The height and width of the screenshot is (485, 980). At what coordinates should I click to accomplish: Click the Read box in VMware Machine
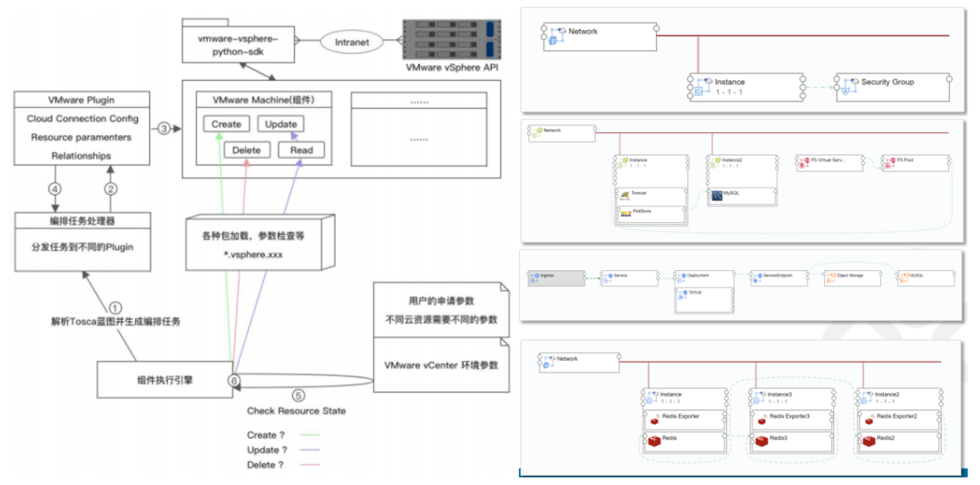click(302, 150)
